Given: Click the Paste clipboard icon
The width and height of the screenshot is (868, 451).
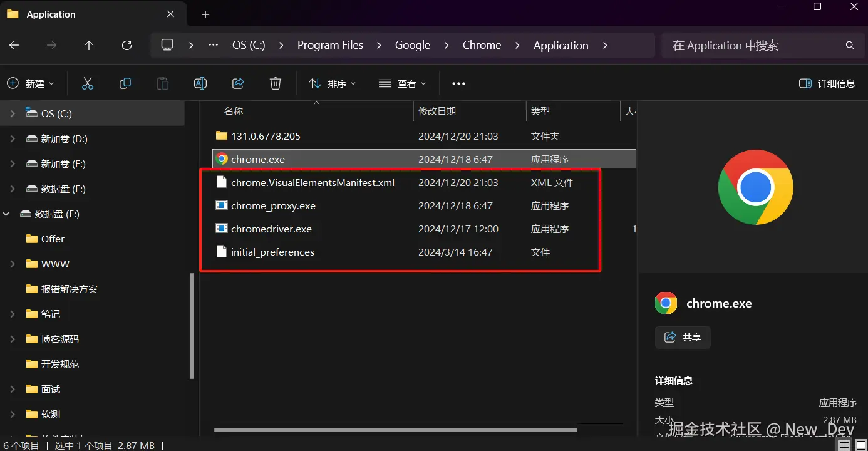Looking at the screenshot, I should pos(163,83).
